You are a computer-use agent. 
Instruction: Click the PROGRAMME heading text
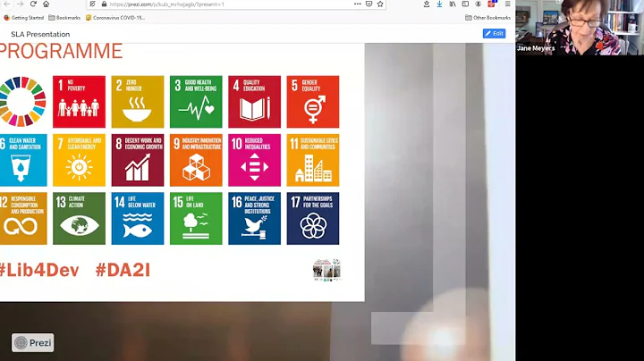(61, 51)
